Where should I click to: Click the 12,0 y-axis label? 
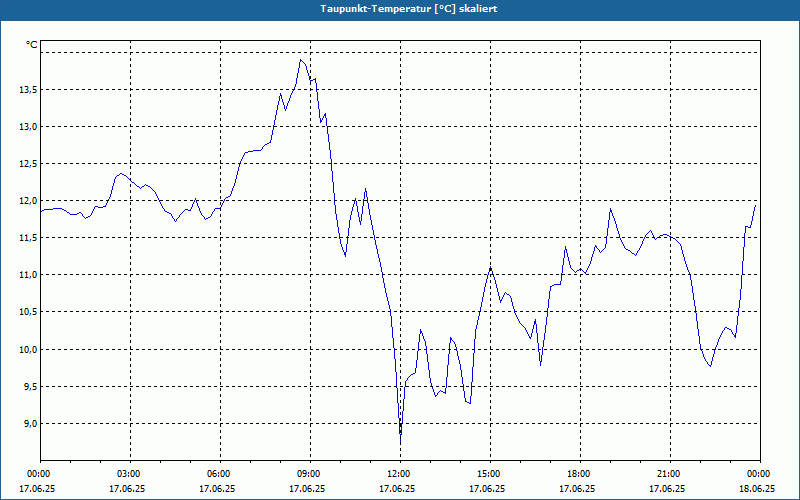point(28,201)
